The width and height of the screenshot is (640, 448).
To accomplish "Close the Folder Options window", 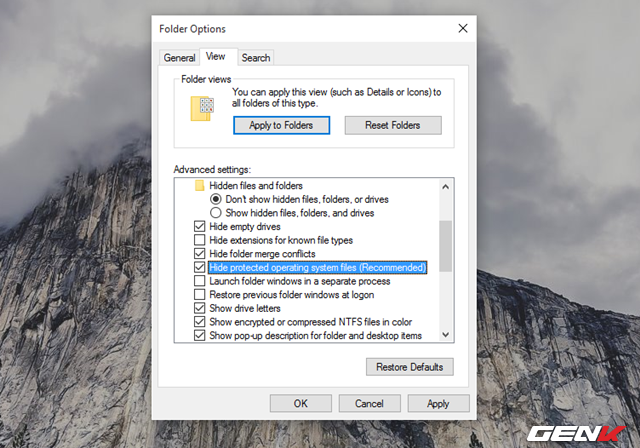I will coord(463,28).
